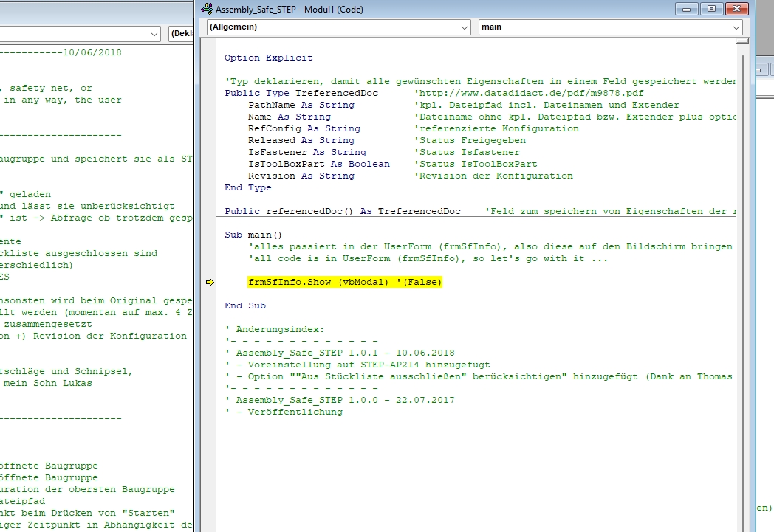
Task: Click the Modul1 code window title bar icon
Action: click(x=207, y=9)
